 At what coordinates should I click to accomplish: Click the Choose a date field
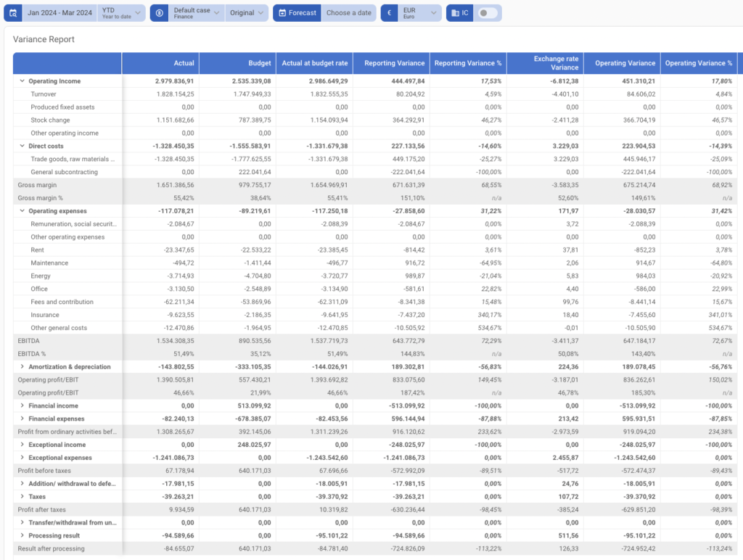tap(348, 13)
